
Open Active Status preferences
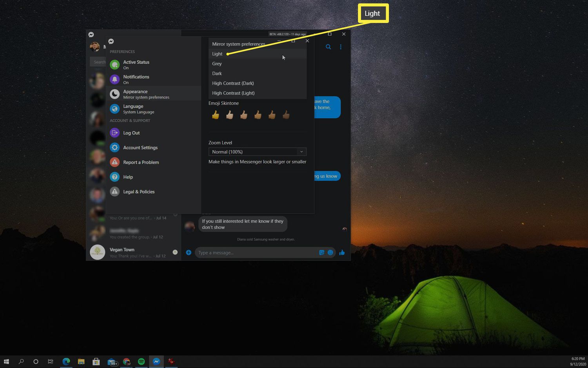pyautogui.click(x=154, y=65)
